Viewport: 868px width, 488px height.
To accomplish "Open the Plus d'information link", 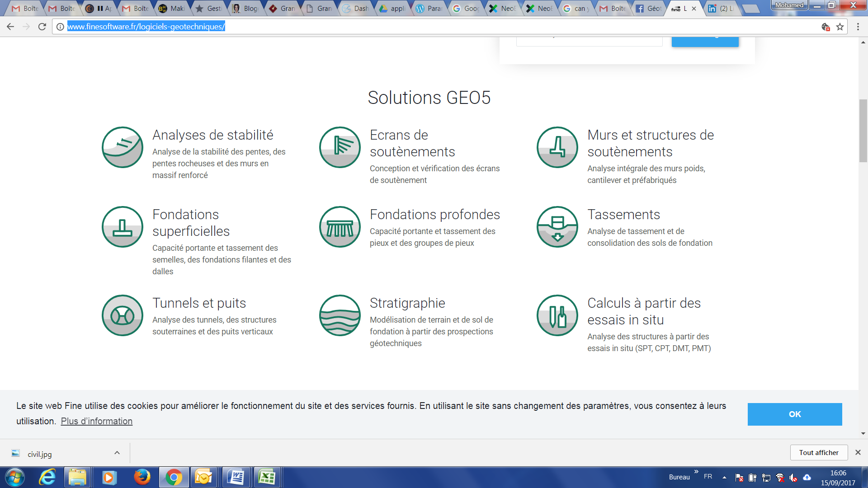I will tap(97, 421).
